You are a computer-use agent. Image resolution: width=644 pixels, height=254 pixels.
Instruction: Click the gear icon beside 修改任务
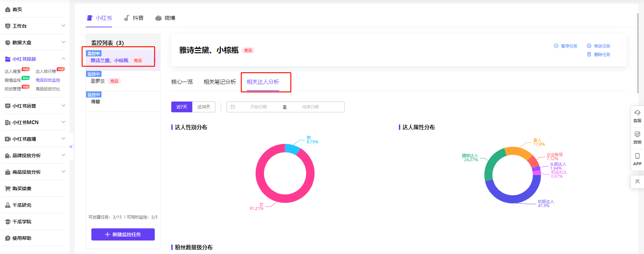tap(589, 46)
